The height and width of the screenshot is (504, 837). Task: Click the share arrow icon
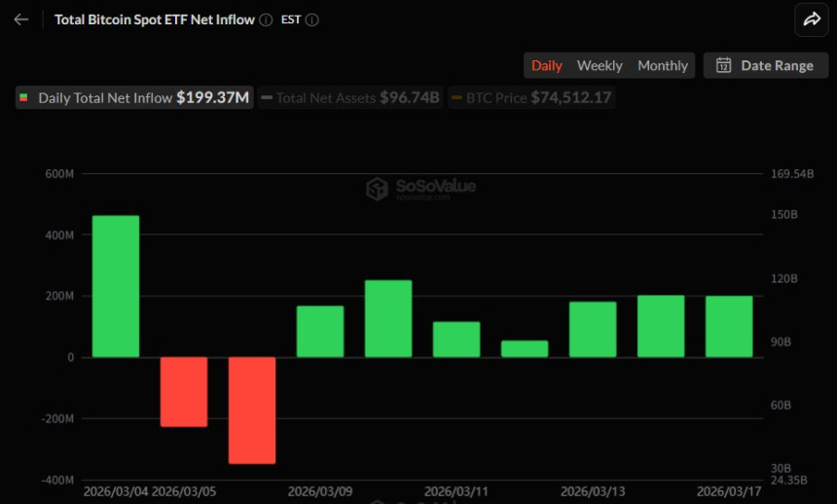tap(811, 18)
